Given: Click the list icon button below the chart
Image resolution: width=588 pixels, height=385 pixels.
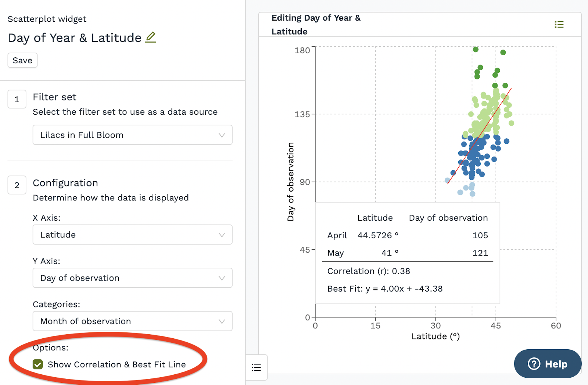Looking at the screenshot, I should coord(256,367).
